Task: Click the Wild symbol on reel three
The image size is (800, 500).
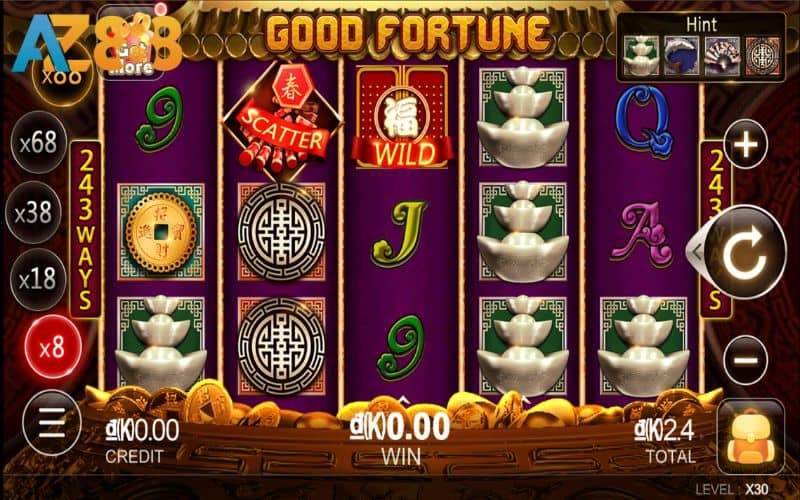Action: (403, 117)
